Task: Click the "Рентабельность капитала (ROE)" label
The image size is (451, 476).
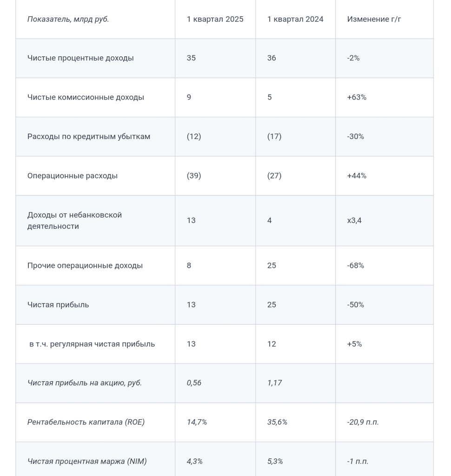Action: click(86, 422)
